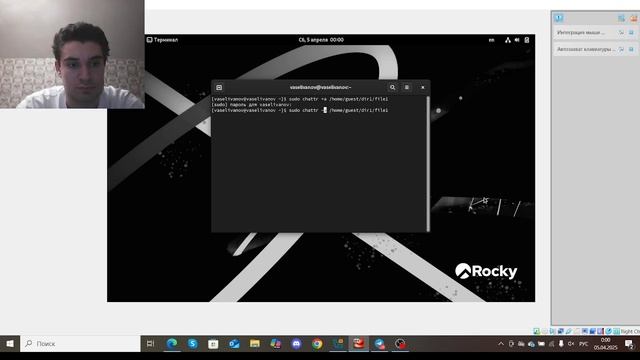Viewport: 640px width, 360px height.
Task: Open the Windows clock showing 05.04.2025
Action: (x=605, y=344)
